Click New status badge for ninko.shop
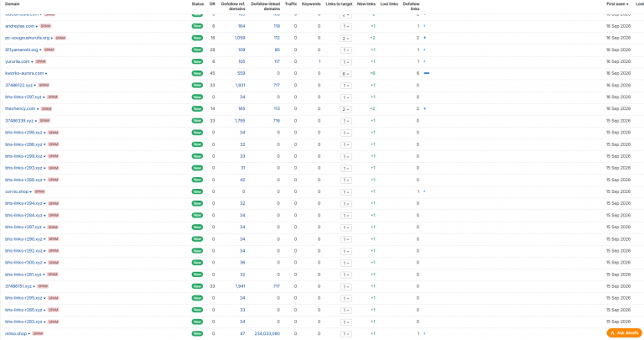The image size is (644, 340). pos(197,333)
